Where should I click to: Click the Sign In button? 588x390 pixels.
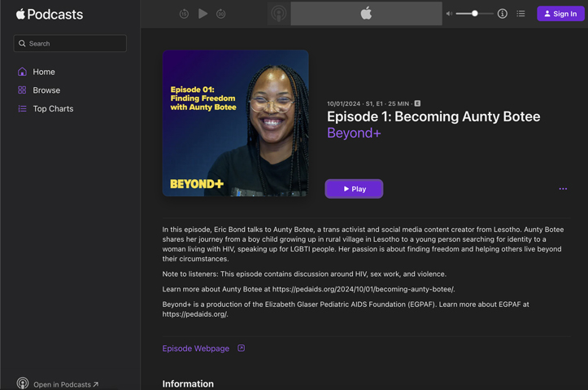[560, 14]
